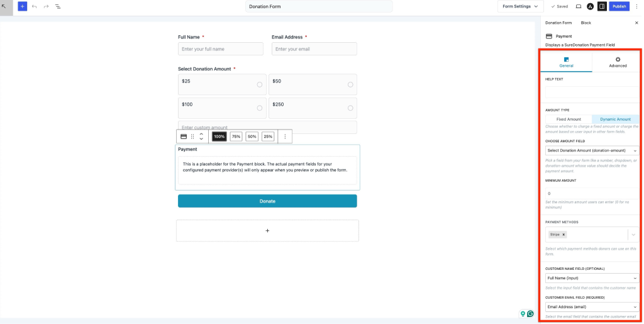Remove the Stripe payment method tag
The height and width of the screenshot is (324, 644).
click(x=563, y=235)
